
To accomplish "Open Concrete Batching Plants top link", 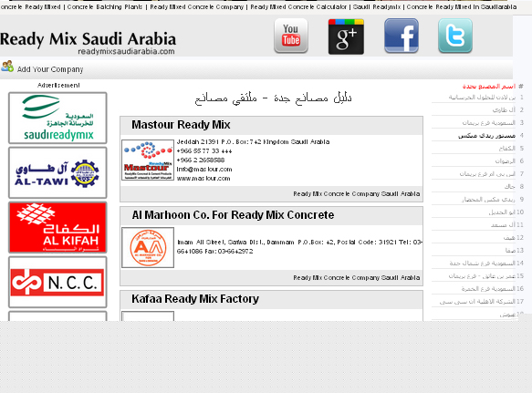I will [x=105, y=6].
